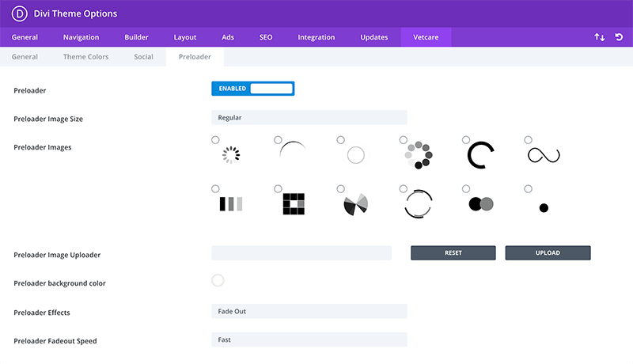Open the Ads tab
Screen dimensions: 633x364
tap(228, 37)
